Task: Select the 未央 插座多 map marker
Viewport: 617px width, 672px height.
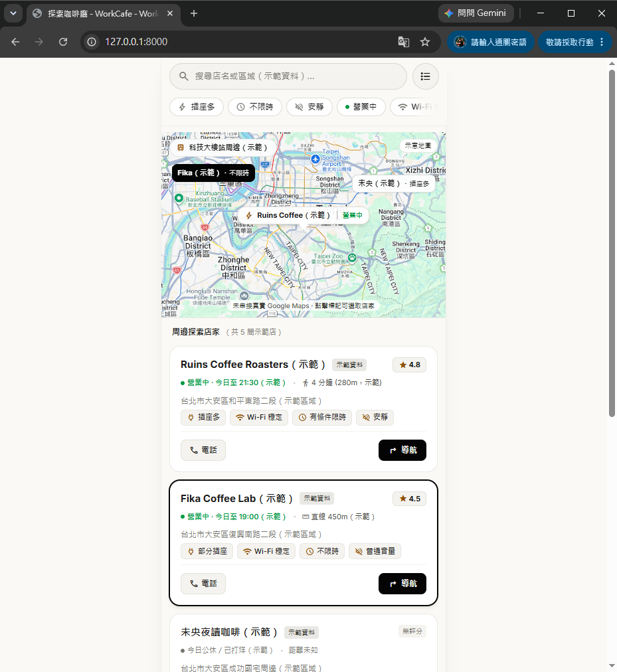Action: [393, 183]
